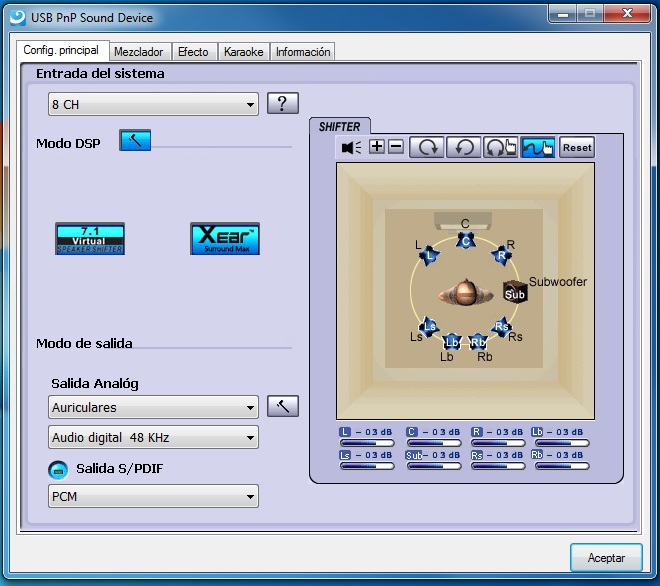Click the Aceptar button
Screen dimensions: 660x586
(x=606, y=558)
